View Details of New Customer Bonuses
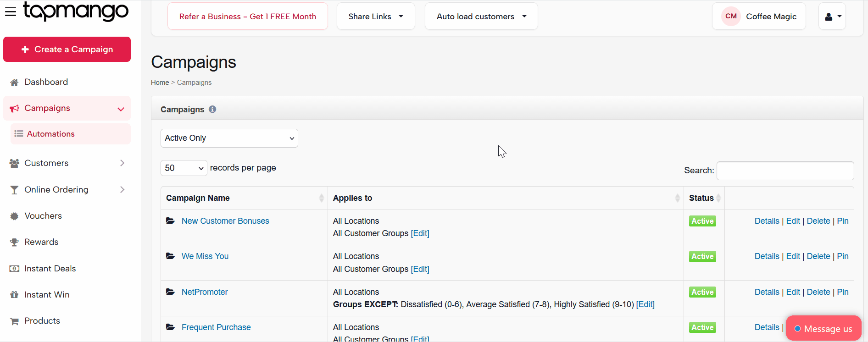 (767, 221)
